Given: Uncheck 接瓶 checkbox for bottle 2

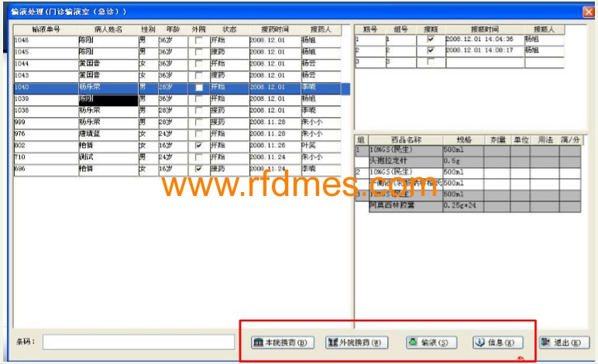Looking at the screenshot, I should (x=431, y=50).
